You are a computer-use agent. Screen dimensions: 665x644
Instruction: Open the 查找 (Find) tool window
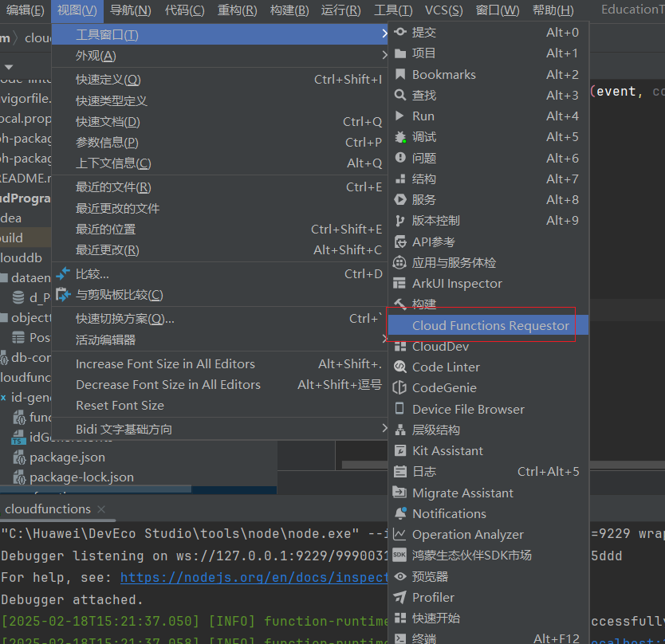point(488,96)
